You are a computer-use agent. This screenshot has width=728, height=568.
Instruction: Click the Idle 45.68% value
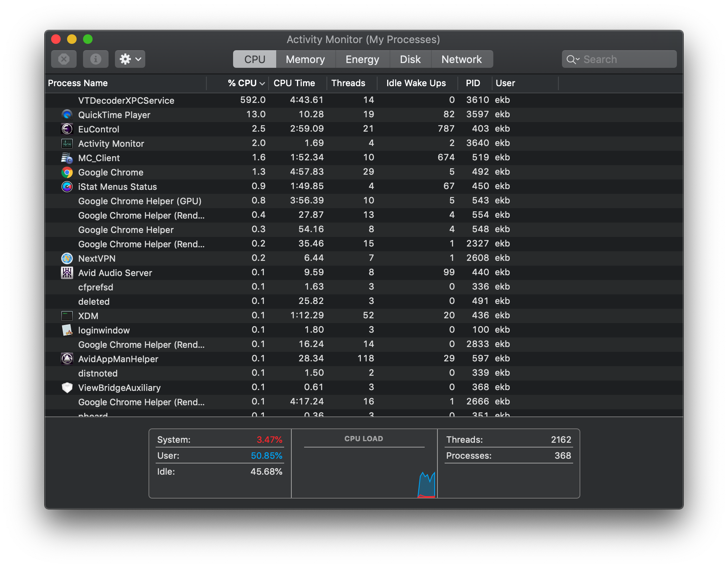pos(266,471)
